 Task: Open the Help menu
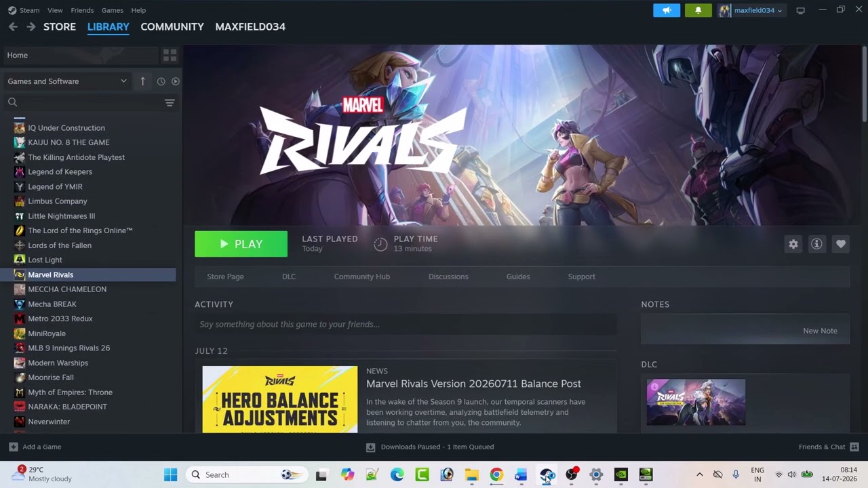click(138, 10)
